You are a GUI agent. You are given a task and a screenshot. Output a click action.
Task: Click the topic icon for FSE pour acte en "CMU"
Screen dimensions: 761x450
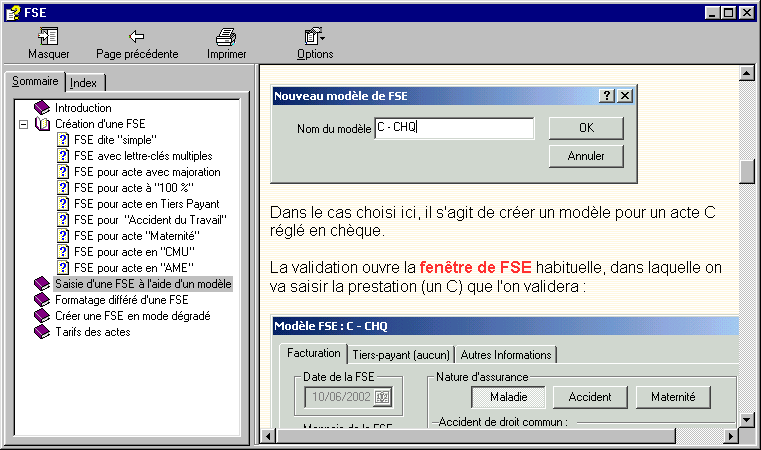[63, 252]
